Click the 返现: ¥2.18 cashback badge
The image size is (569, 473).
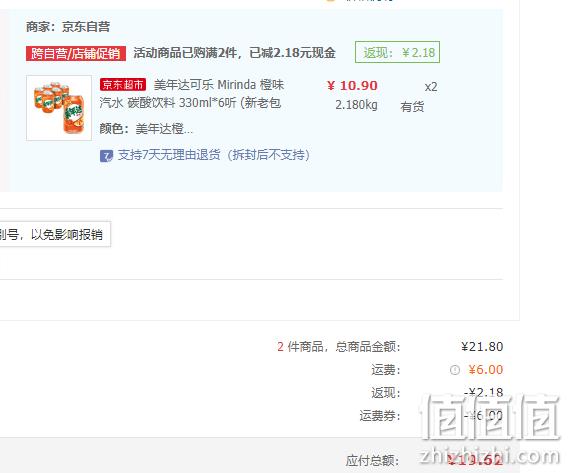[x=397, y=52]
